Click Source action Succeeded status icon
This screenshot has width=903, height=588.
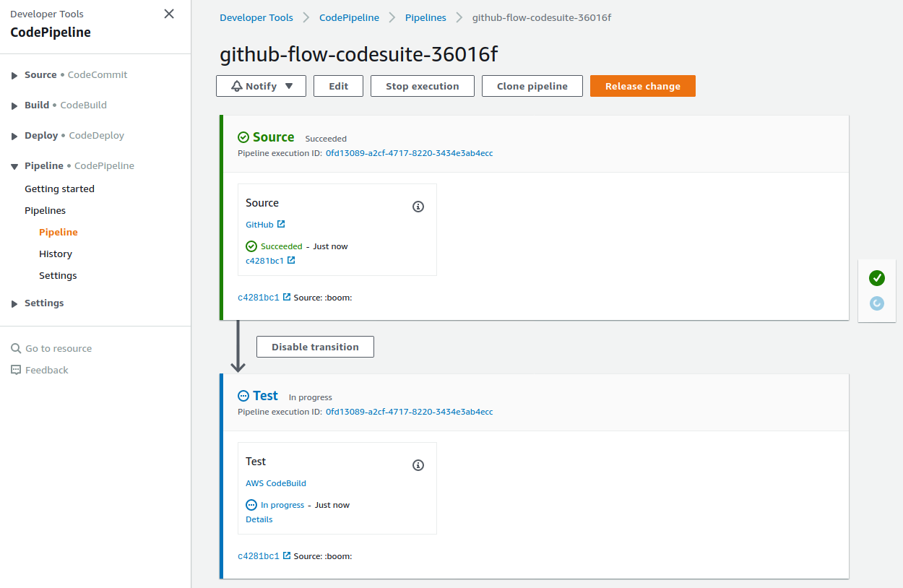[251, 246]
